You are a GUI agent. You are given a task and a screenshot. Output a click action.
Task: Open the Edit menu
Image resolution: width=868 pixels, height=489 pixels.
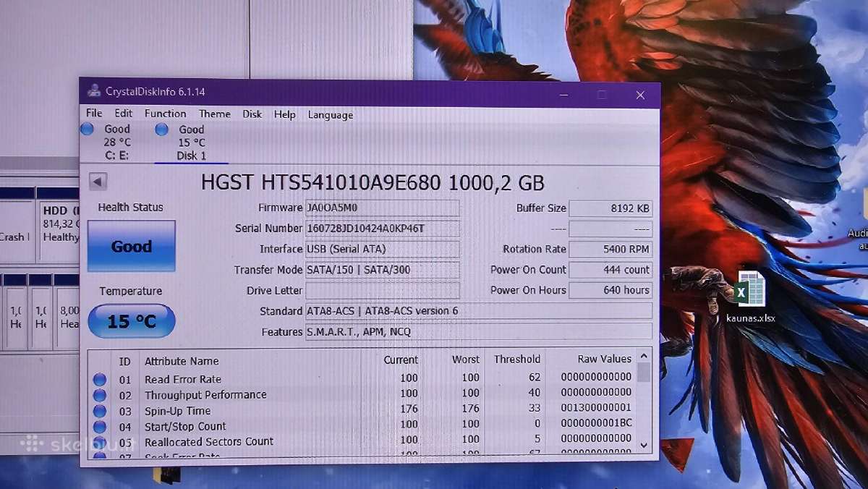(x=123, y=114)
